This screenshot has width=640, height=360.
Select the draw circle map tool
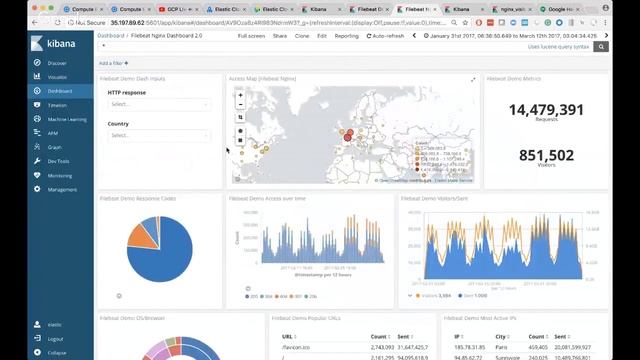click(x=240, y=131)
